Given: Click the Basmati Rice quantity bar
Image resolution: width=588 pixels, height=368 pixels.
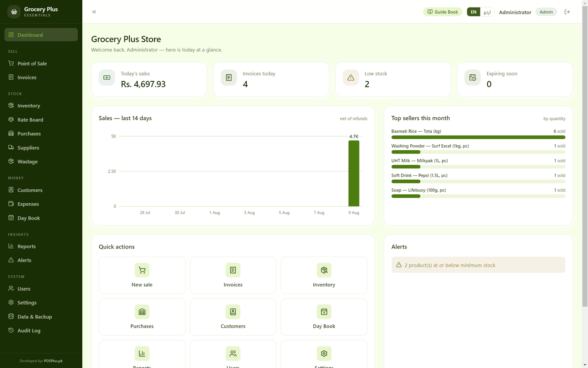Looking at the screenshot, I should pos(478,137).
